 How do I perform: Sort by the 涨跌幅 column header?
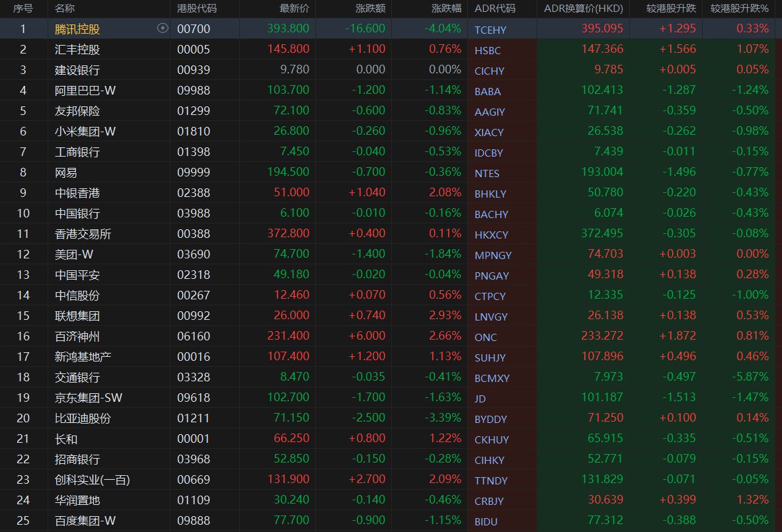tap(446, 9)
